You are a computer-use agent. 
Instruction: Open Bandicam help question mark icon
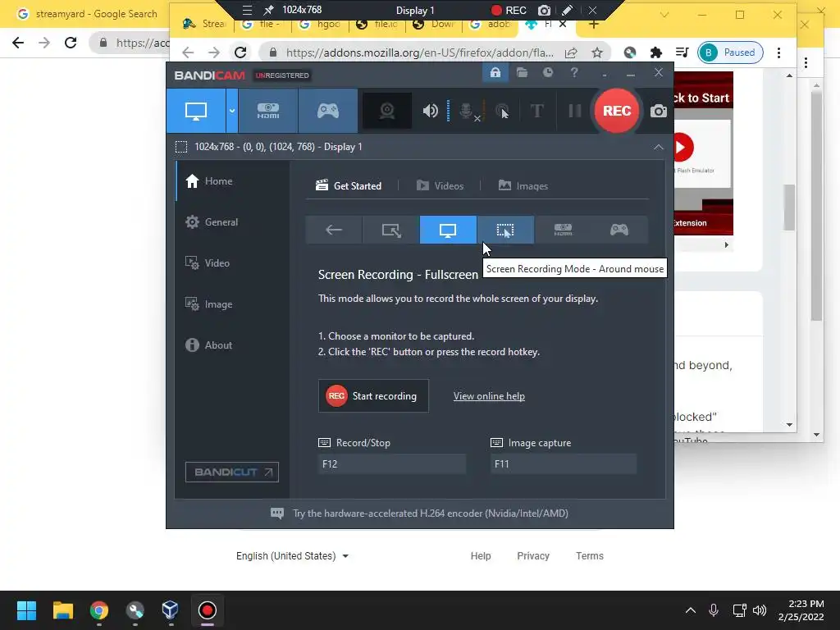(573, 72)
